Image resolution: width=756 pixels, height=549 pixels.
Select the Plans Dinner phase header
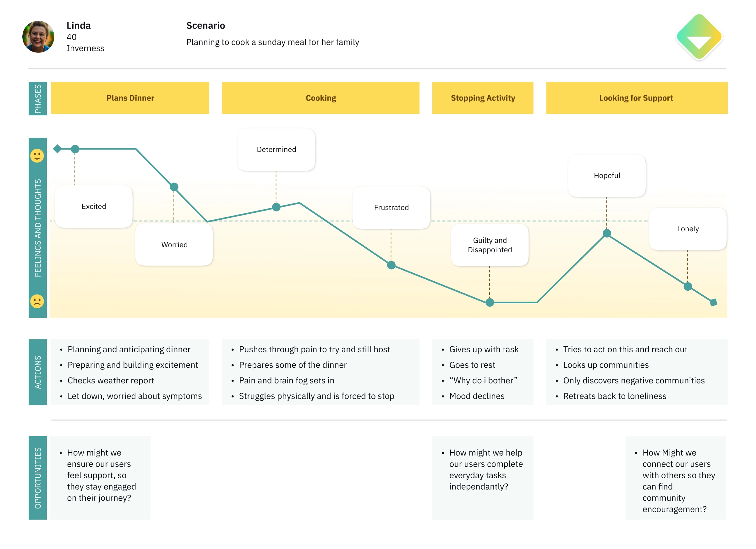point(130,98)
